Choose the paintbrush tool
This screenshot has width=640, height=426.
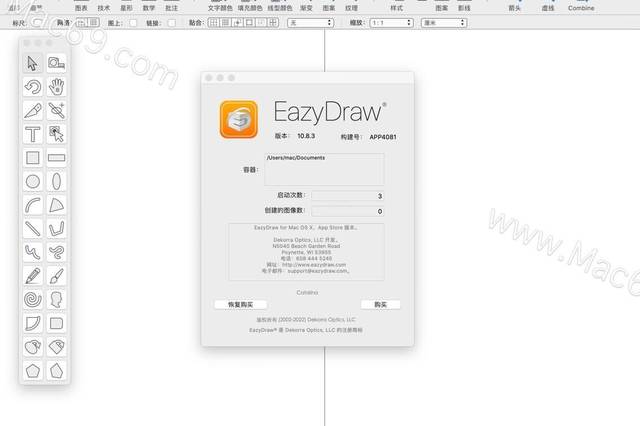(56, 276)
